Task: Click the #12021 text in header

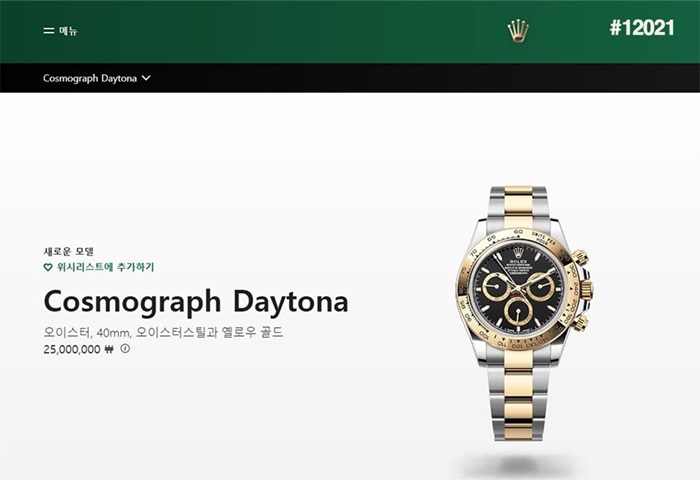Action: 642,28
